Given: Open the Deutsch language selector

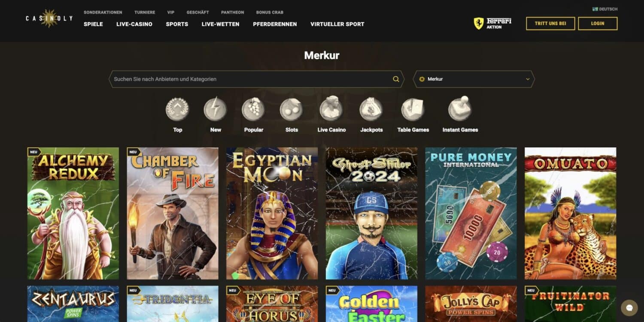Looking at the screenshot, I should point(605,9).
